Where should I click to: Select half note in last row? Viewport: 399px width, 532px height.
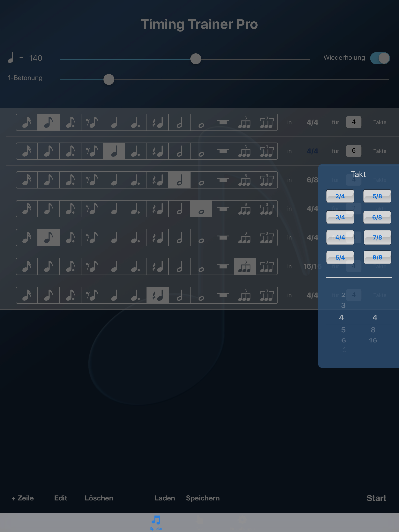[179, 295]
